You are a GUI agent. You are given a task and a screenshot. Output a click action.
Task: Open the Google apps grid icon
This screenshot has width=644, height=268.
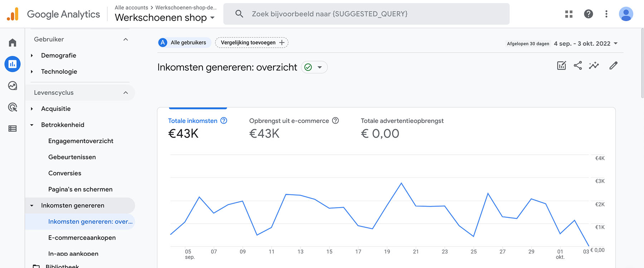point(569,14)
